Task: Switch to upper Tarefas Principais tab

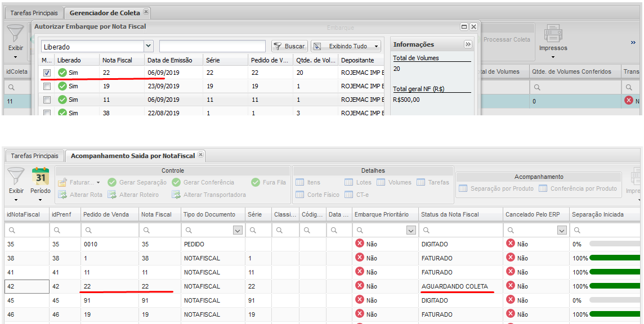Action: (34, 12)
